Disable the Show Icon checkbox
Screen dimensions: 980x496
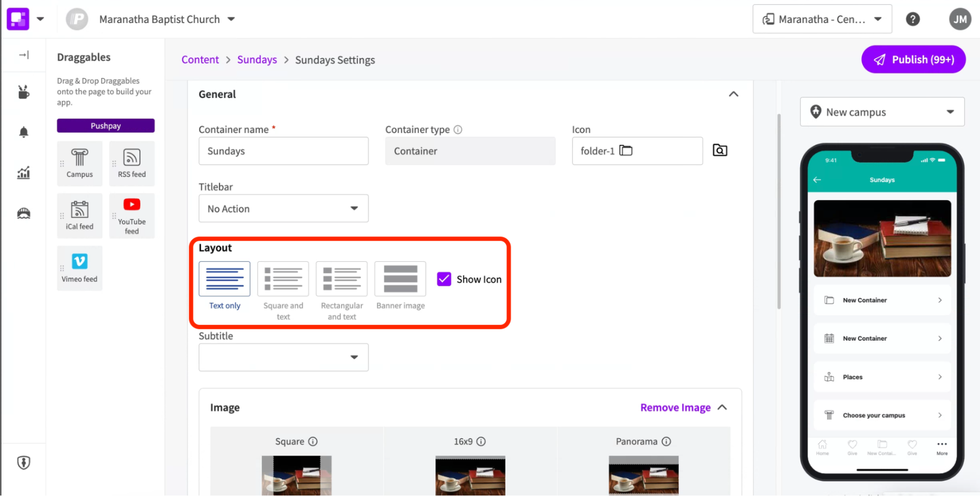443,278
